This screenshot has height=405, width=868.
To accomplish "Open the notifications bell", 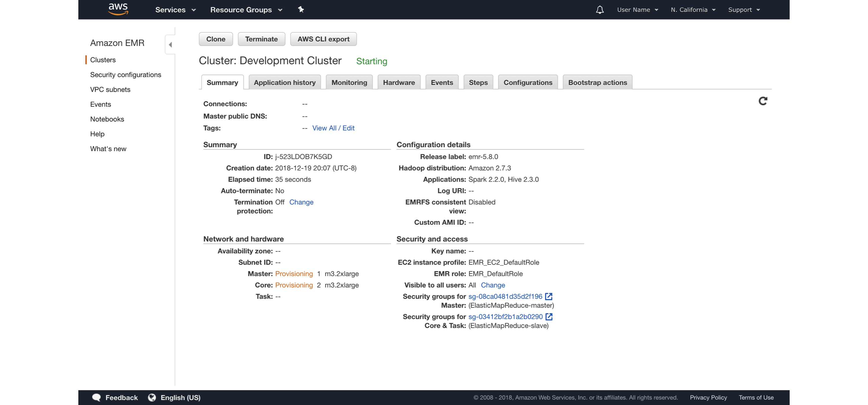I will tap(600, 10).
